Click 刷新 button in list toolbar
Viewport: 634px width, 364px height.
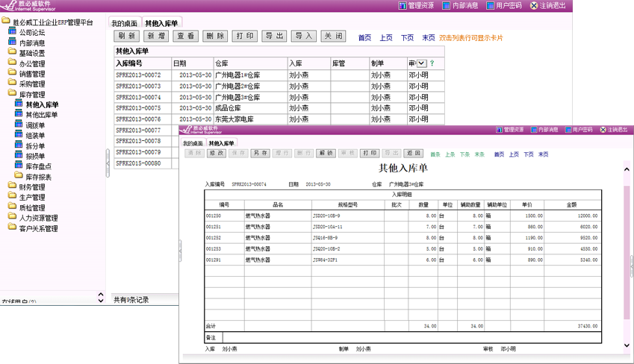point(126,36)
